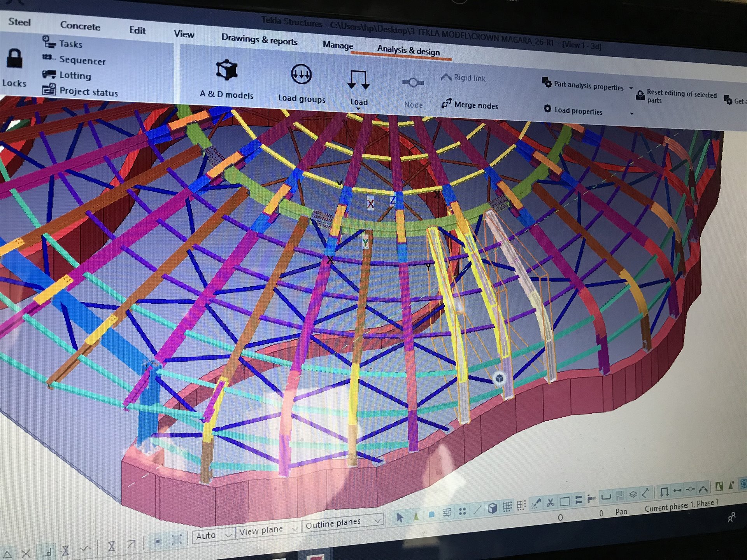Open Load properties
This screenshot has height=560, width=747.
tap(573, 110)
